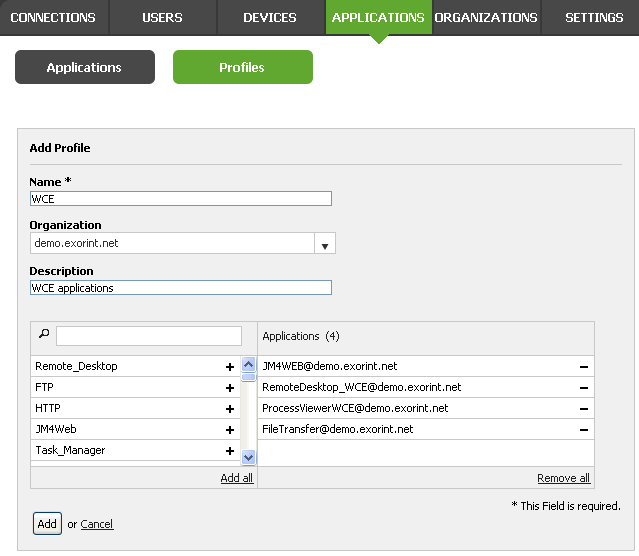Screen dimensions: 639x556
Task: Click the Add button to save profile
Action: [47, 524]
